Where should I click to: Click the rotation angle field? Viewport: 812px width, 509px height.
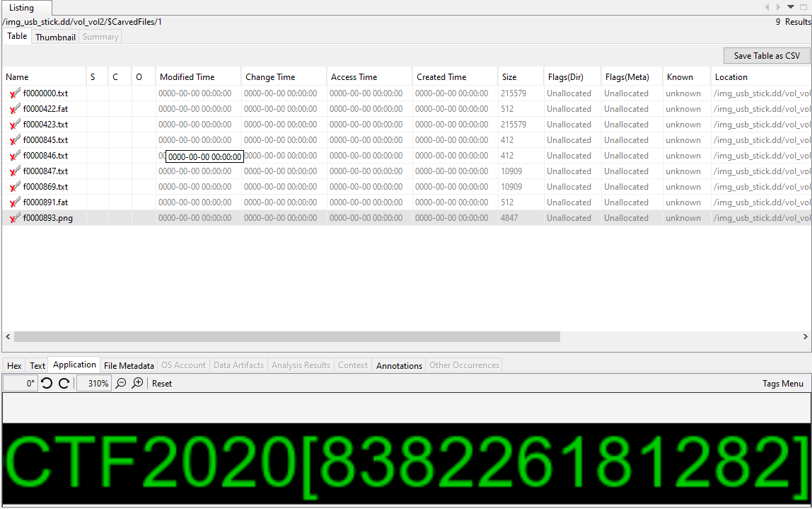pos(21,383)
